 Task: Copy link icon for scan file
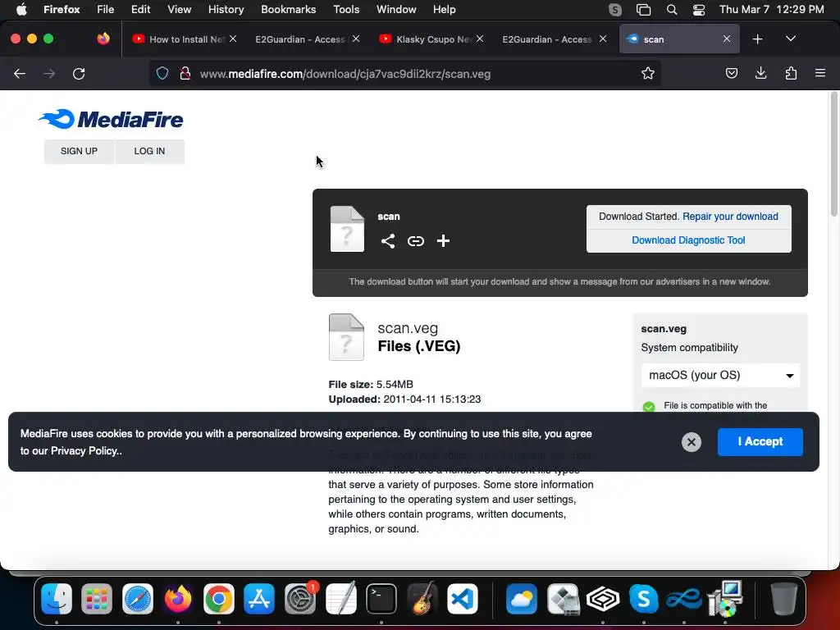click(x=416, y=241)
